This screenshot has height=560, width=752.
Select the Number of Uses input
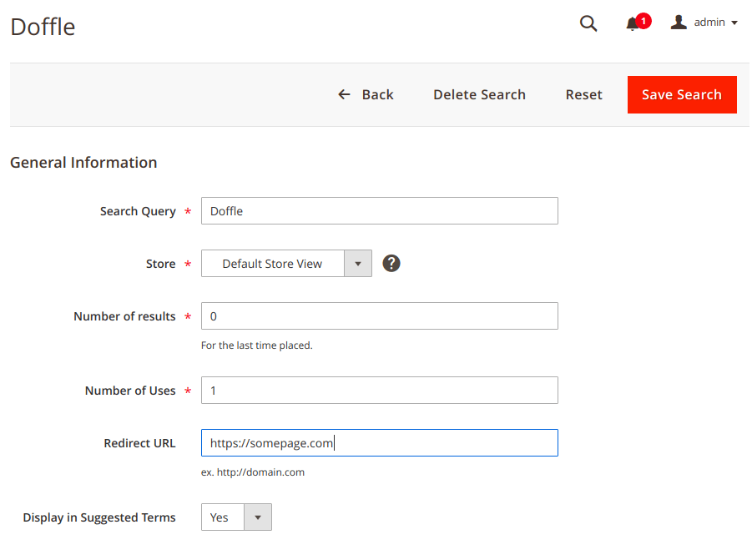379,391
